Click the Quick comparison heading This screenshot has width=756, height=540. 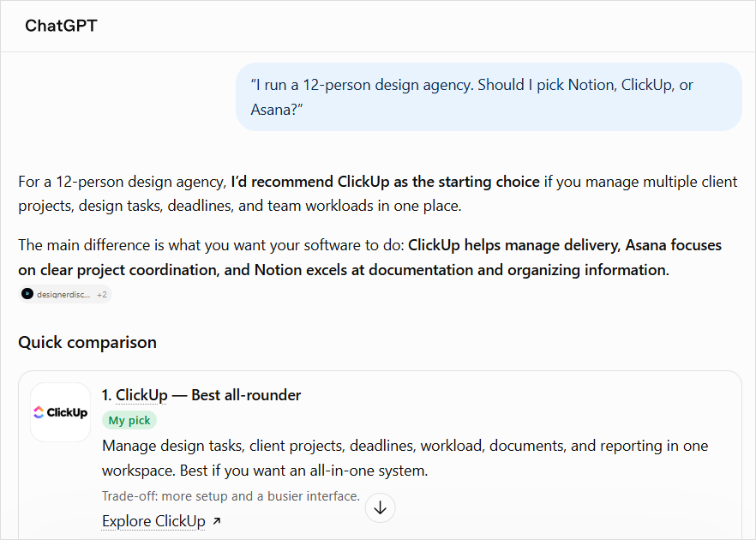[x=87, y=342]
